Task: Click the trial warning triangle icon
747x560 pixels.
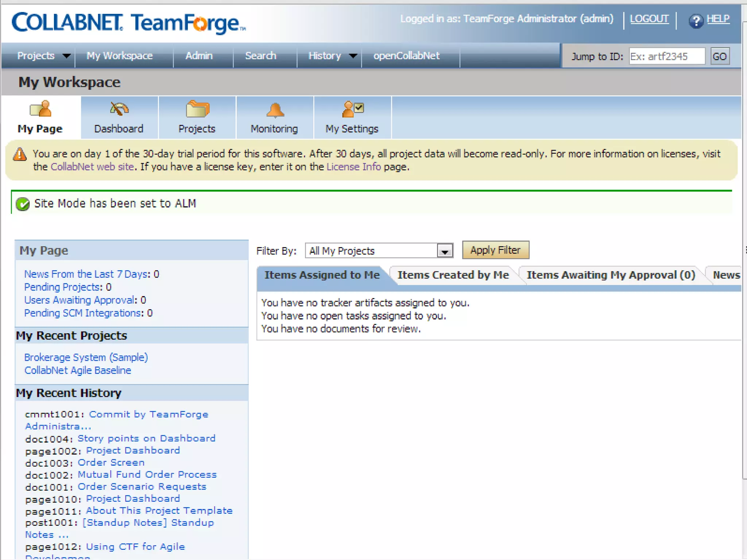Action: (20, 155)
